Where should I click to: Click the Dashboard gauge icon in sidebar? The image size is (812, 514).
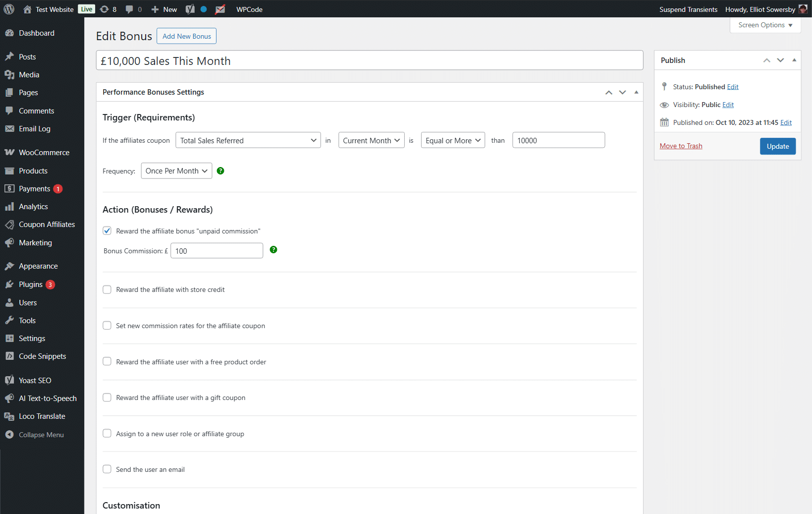[9, 33]
